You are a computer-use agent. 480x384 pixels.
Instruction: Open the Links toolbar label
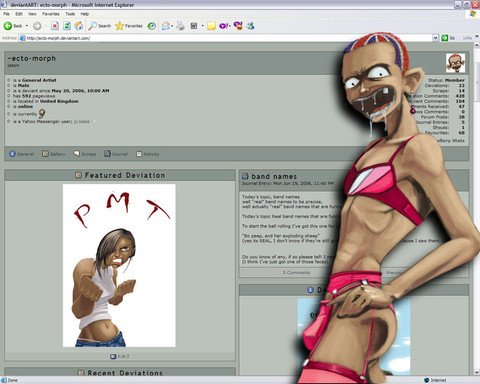pyautogui.click(x=467, y=38)
